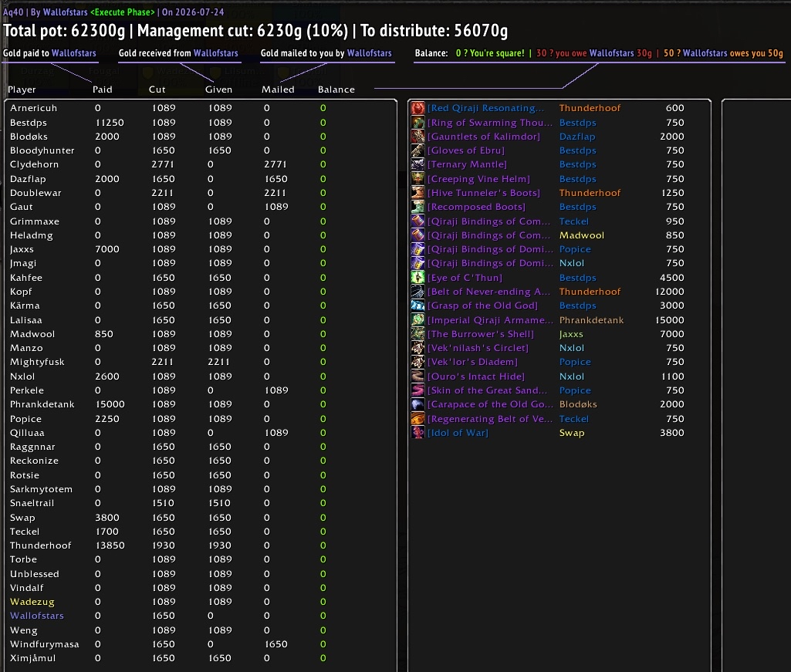Click the Cut column header
This screenshot has width=791, height=672.
pos(157,89)
